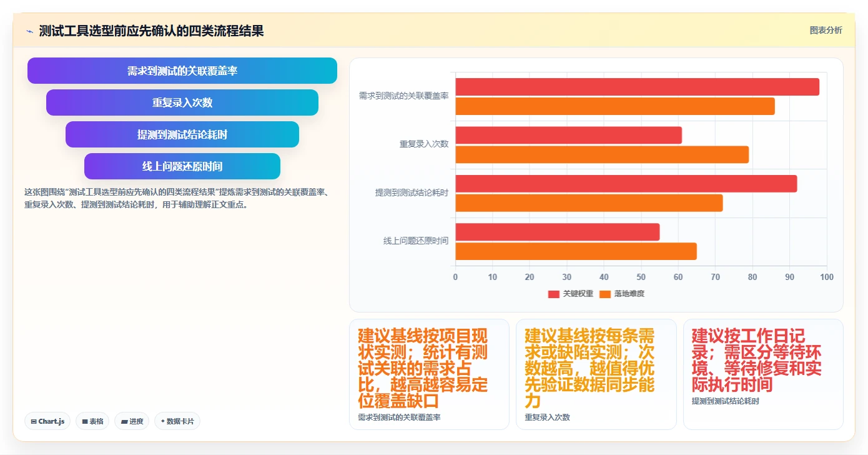This screenshot has height=455, width=868.
Task: Click the orange 落地难度 bar for 线上问题还原时间
Action: 576,251
